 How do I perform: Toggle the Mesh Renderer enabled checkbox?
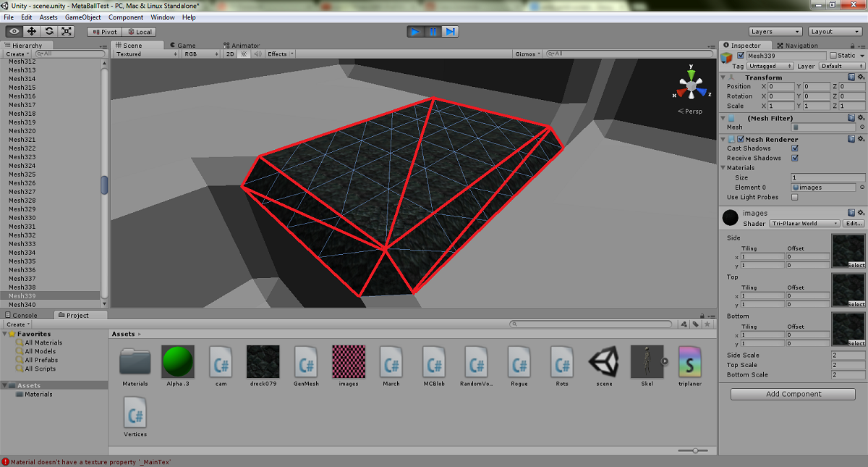pos(740,139)
